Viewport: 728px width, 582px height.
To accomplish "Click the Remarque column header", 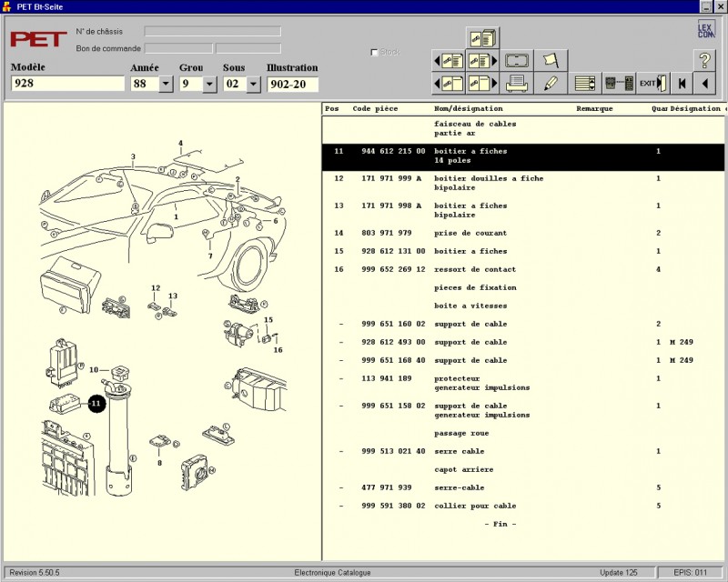I will pyautogui.click(x=595, y=108).
